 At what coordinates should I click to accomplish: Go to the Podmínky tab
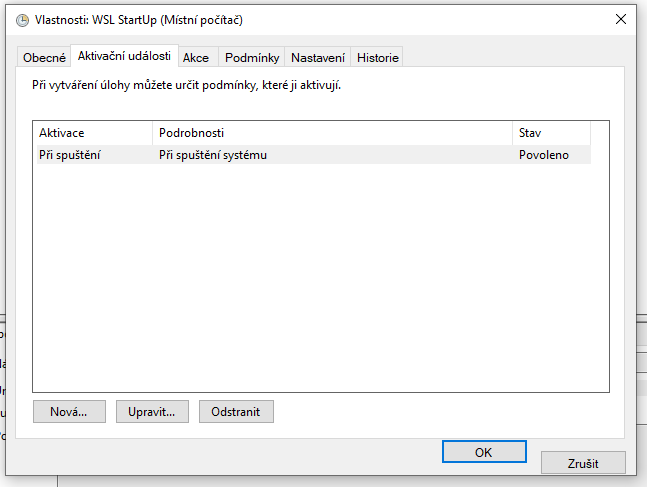(251, 58)
